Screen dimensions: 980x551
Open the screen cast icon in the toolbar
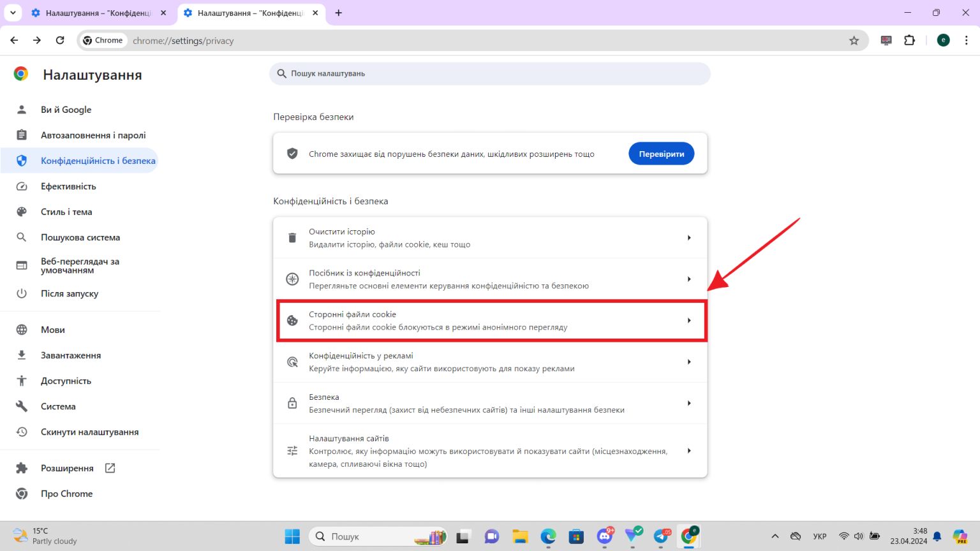886,40
